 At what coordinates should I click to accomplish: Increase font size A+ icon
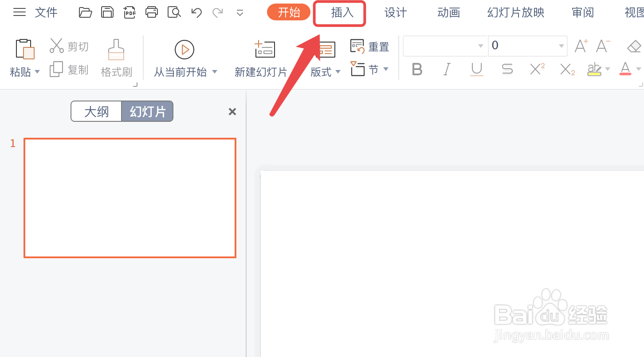(x=581, y=46)
